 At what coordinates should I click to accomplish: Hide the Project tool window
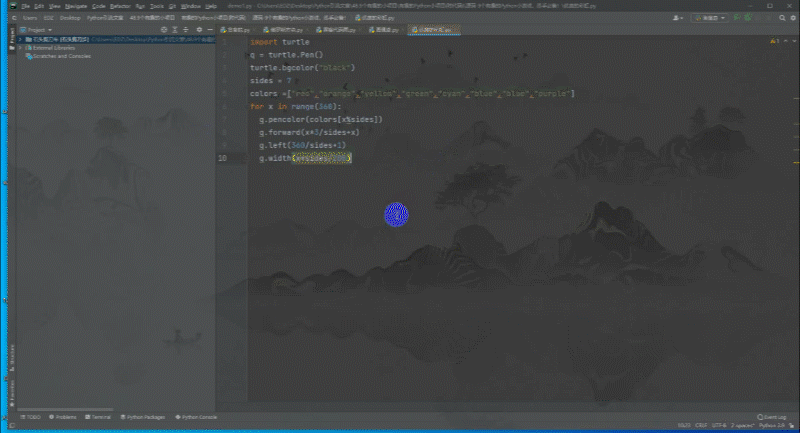click(210, 30)
